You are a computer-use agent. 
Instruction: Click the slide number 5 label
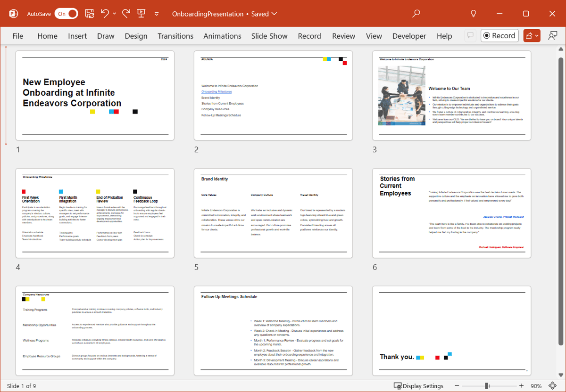click(x=196, y=268)
